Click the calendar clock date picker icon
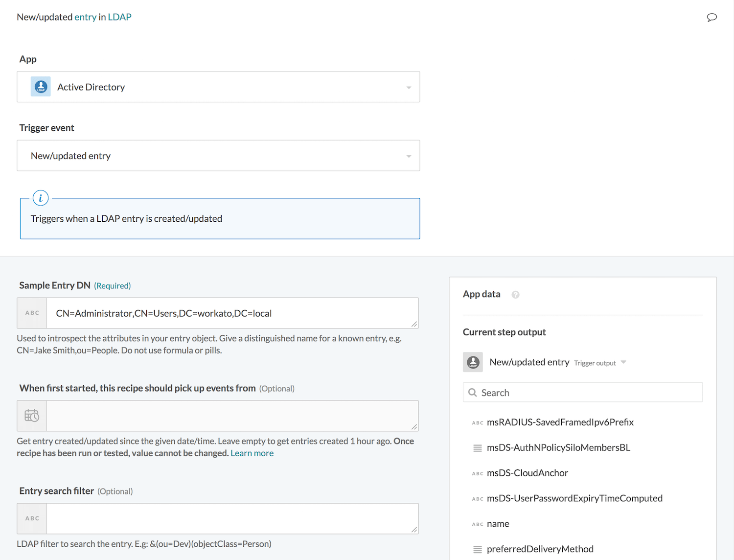Screen dimensions: 734x560 (x=32, y=416)
